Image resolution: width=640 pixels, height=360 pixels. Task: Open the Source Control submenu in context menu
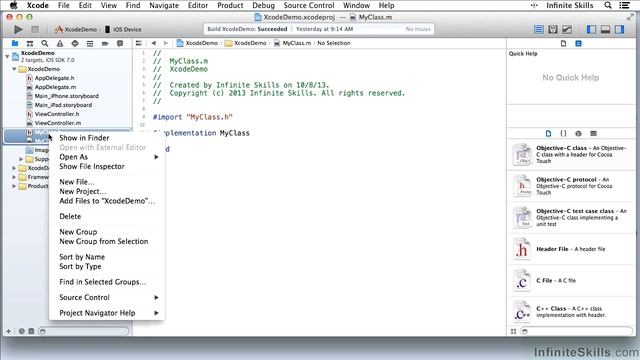click(107, 298)
